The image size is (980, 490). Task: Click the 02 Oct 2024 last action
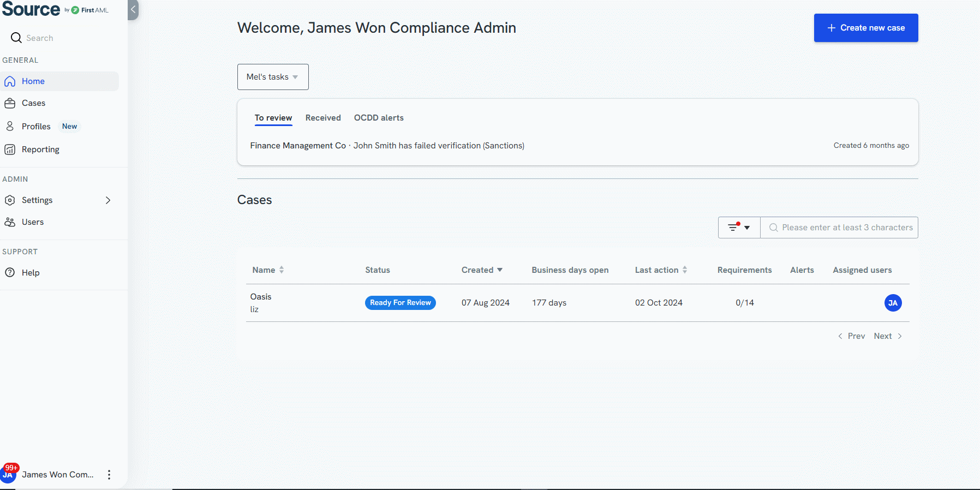click(x=659, y=303)
